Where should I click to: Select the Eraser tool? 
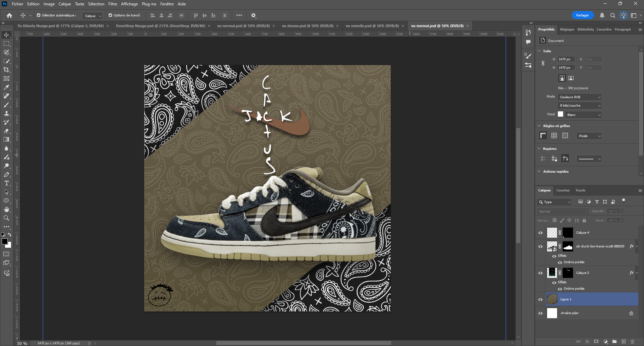coord(6,131)
